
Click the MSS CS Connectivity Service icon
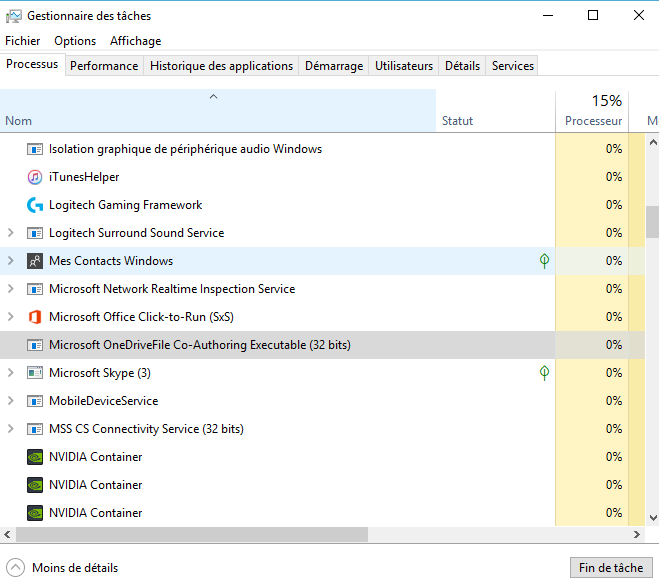tap(35, 429)
